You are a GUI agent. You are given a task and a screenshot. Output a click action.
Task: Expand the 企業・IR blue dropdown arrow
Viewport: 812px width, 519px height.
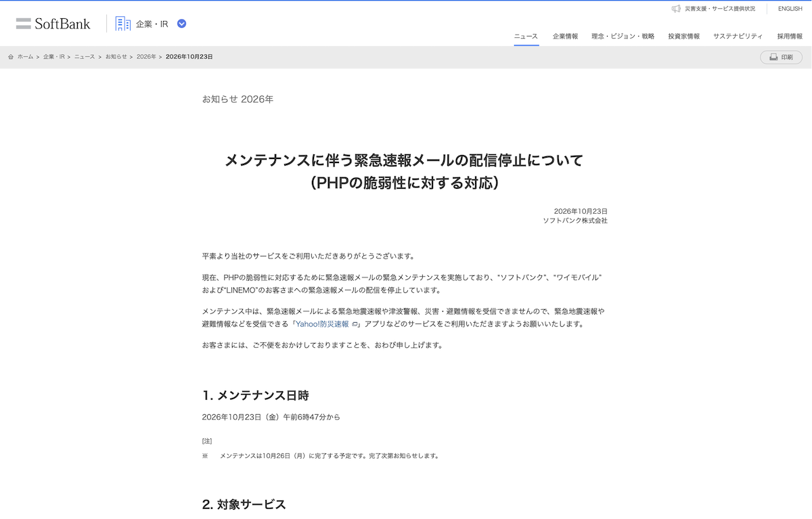click(x=181, y=24)
